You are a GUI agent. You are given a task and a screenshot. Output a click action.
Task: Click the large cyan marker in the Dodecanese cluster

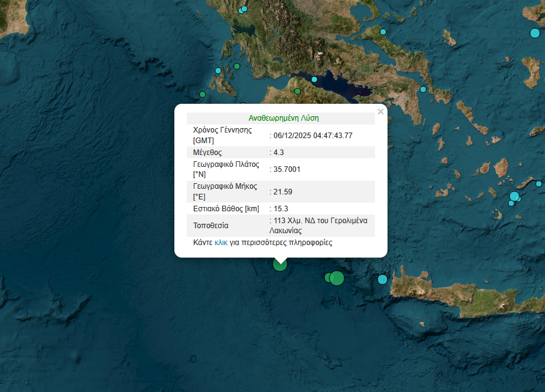pyautogui.click(x=514, y=196)
